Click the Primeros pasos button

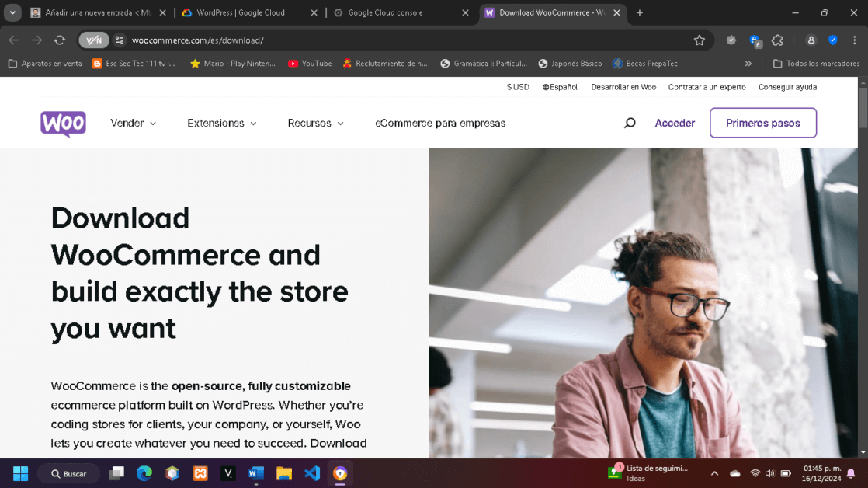(762, 123)
